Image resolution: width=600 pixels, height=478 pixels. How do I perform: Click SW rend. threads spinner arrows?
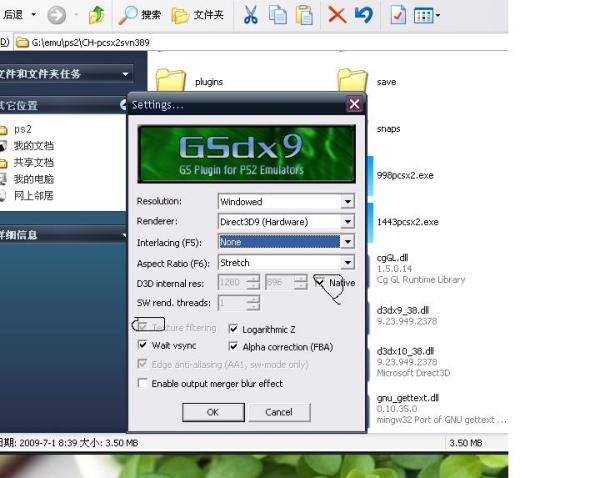253,303
